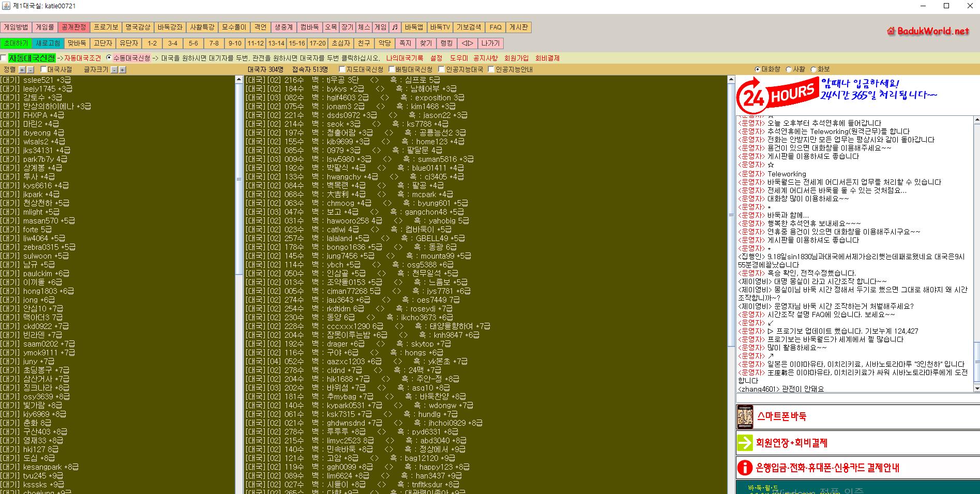
Task: Open the 사활특강 section
Action: [202, 27]
